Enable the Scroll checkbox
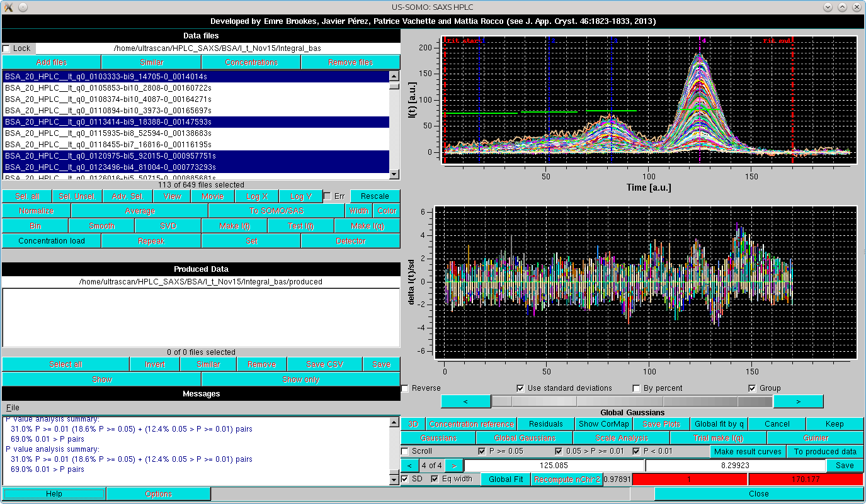The width and height of the screenshot is (866, 504). pyautogui.click(x=405, y=451)
